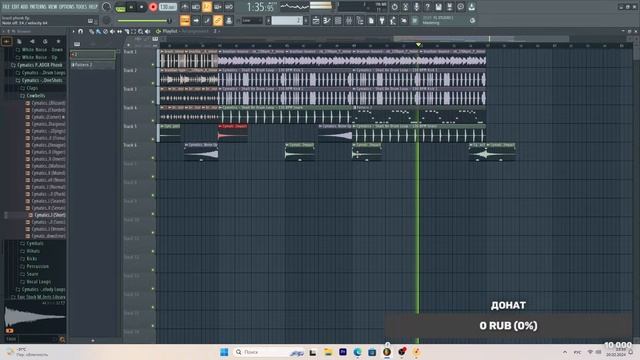The height and width of the screenshot is (360, 640).
Task: Open the Mixer icon
Action: click(x=349, y=20)
